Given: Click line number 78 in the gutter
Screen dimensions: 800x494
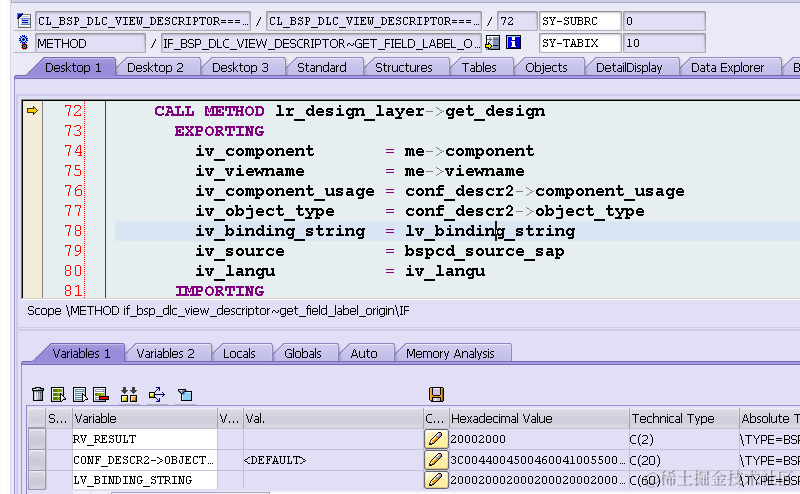Looking at the screenshot, I should [x=73, y=231].
